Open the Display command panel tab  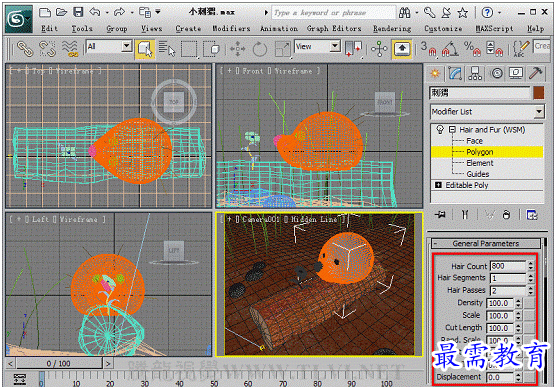tap(516, 73)
